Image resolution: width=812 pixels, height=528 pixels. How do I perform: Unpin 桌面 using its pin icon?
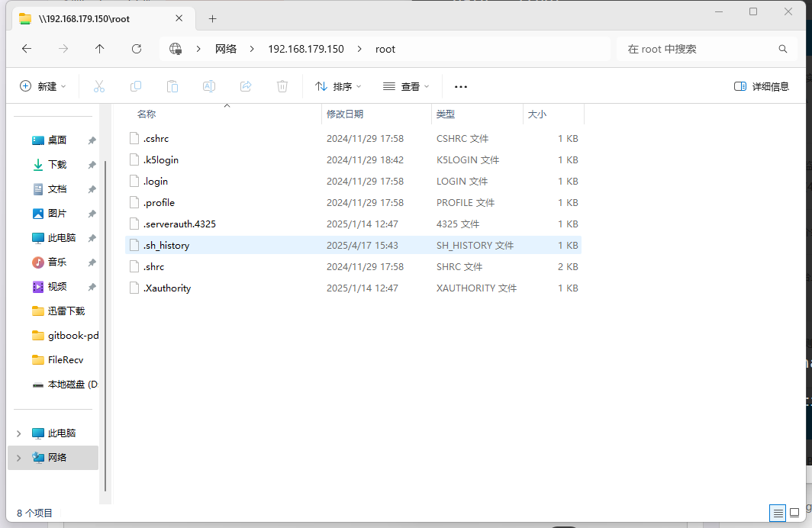(92, 140)
